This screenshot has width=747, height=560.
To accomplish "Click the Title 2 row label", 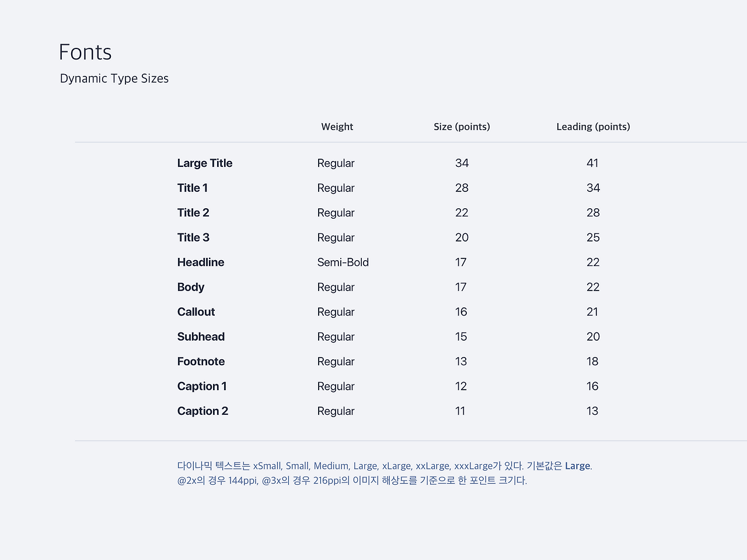I will click(x=193, y=213).
